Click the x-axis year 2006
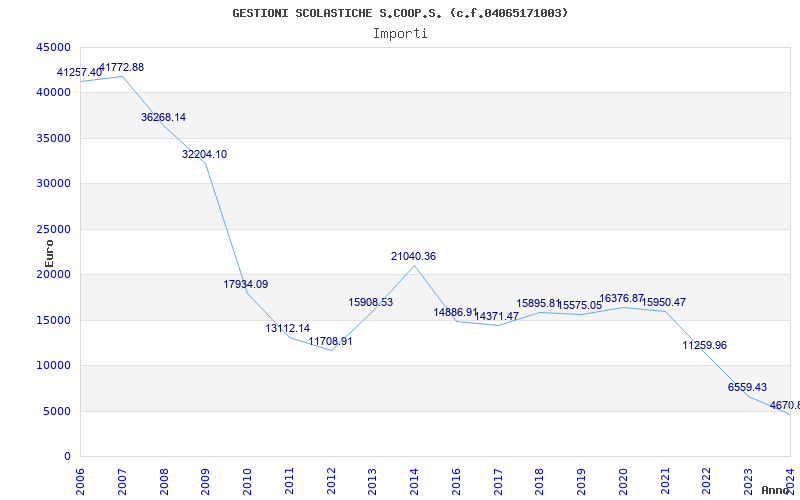Viewport: 800px width, 500px height. (80, 481)
